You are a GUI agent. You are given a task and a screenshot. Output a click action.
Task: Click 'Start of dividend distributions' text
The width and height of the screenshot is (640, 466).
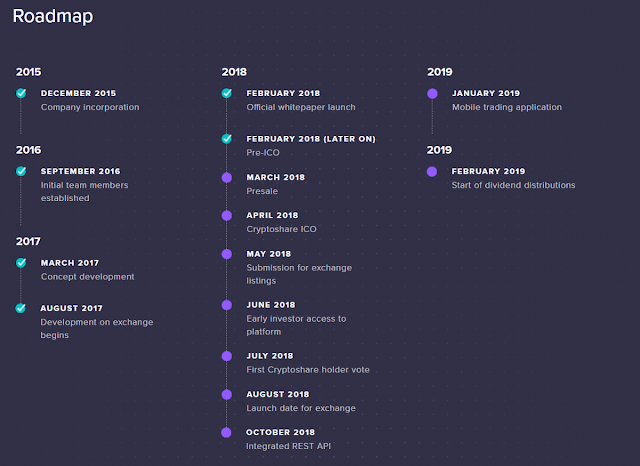(x=513, y=185)
